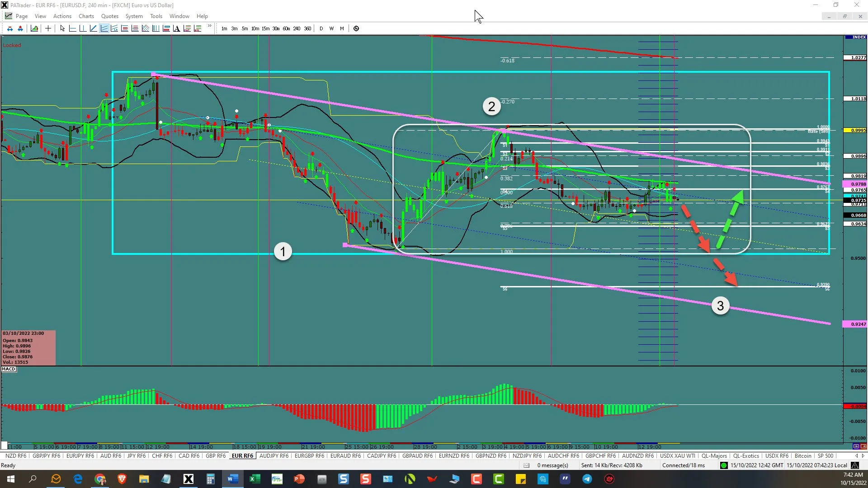Switch to 360 minute timeframe
Viewport: 868px width, 488px height.
coord(307,28)
